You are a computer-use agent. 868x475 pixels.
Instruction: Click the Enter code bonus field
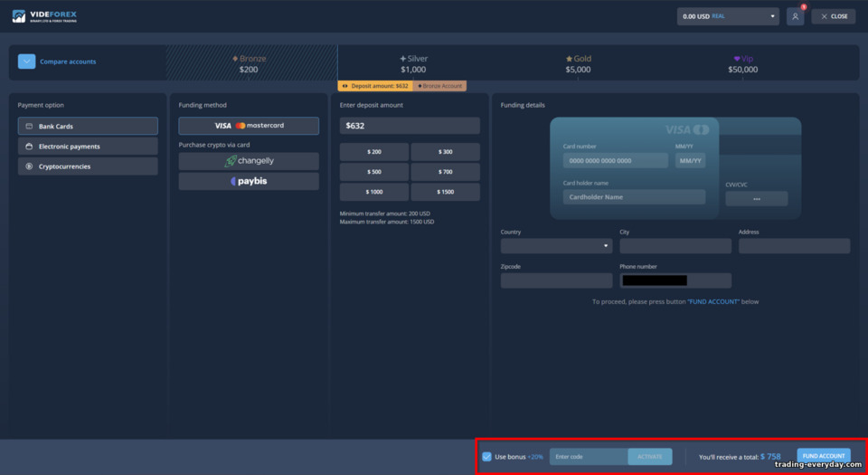pos(589,457)
